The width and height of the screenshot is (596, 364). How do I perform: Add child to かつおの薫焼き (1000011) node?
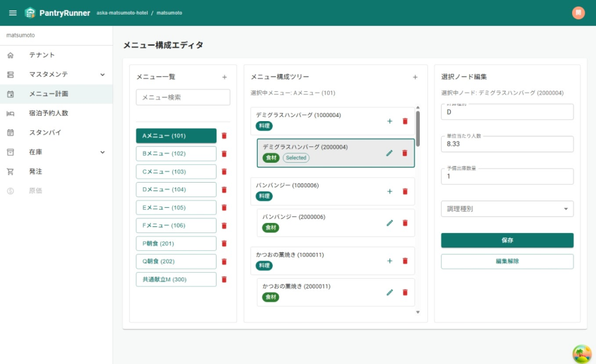click(x=389, y=261)
